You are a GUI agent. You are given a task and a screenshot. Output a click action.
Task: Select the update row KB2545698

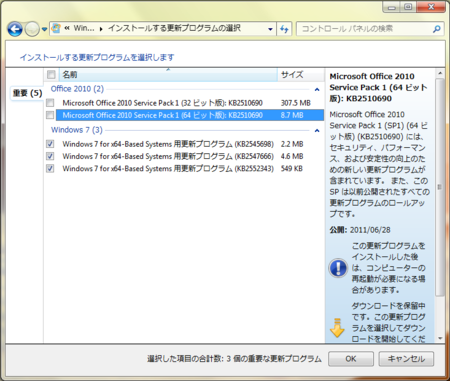190,144
